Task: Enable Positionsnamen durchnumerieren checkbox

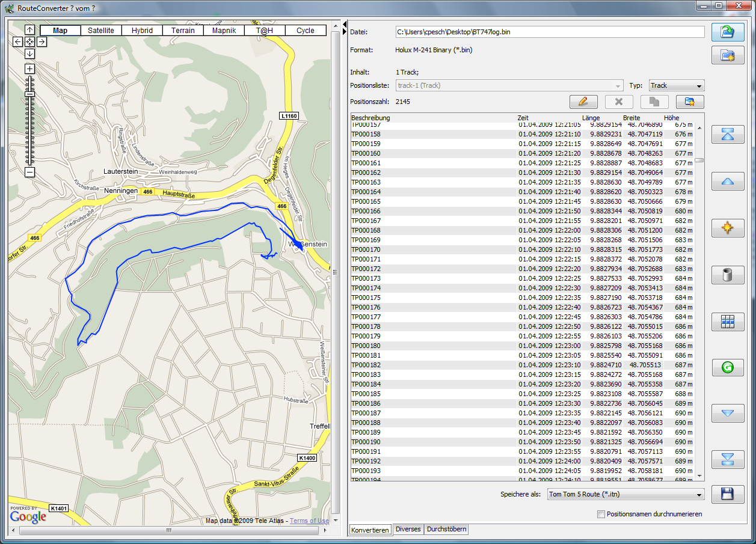Action: 601,515
